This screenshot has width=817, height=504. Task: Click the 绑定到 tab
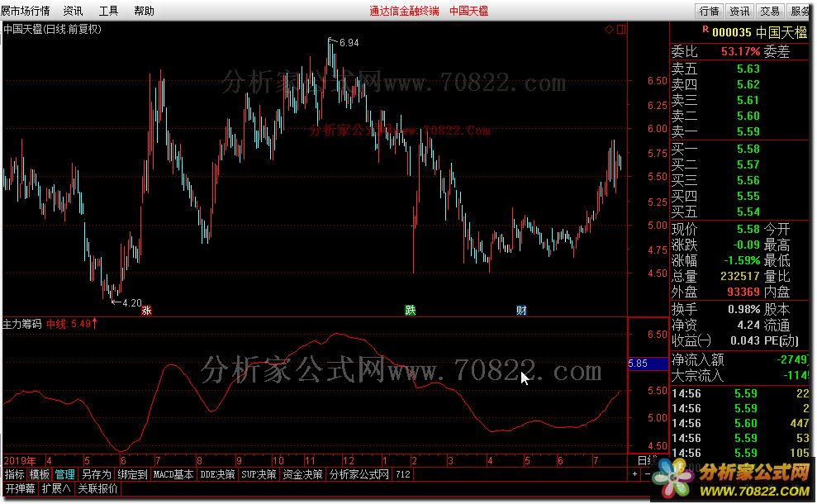132,474
